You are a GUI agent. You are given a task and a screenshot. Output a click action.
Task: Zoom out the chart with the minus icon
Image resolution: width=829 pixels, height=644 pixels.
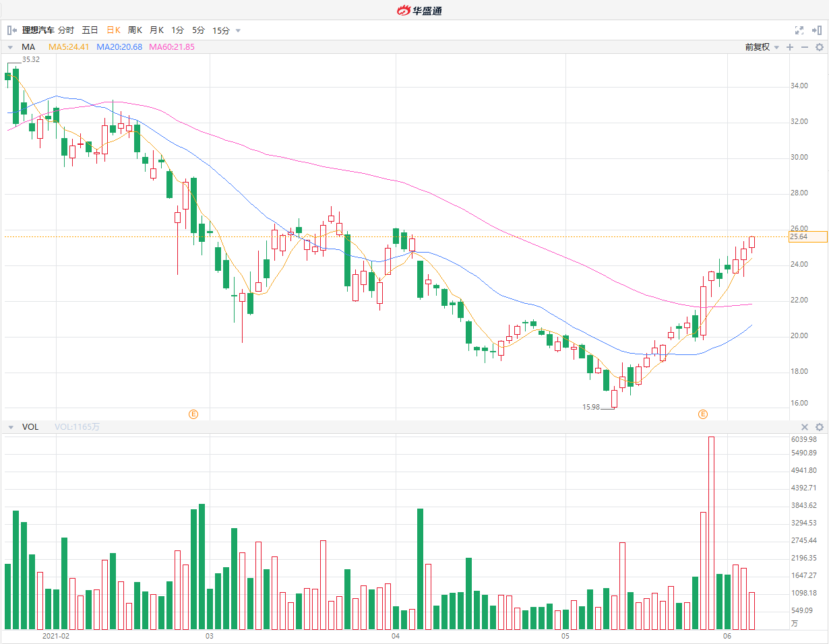804,47
